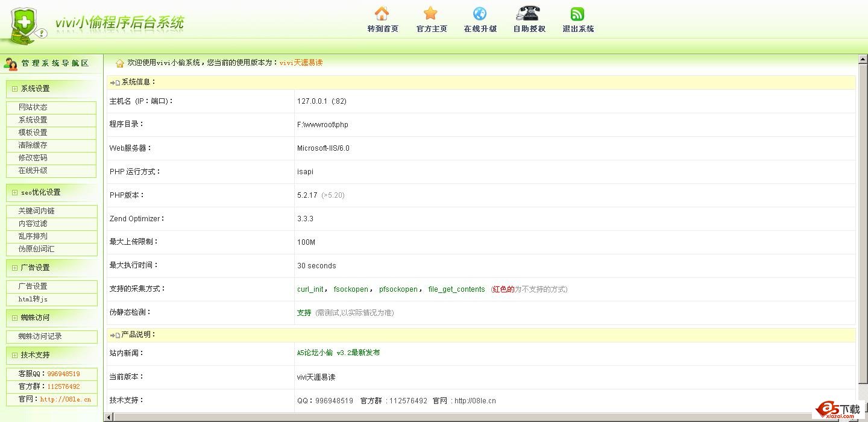
Task: Open 关键词内链 menu item
Action: [x=36, y=211]
